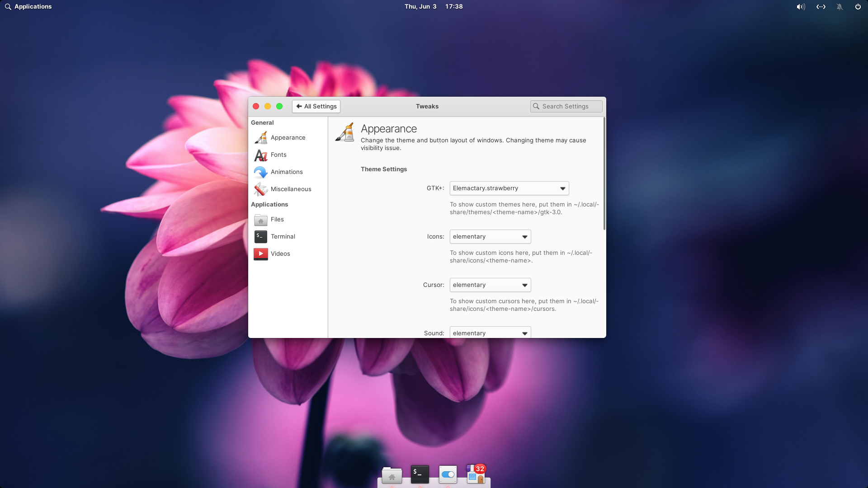This screenshot has height=488, width=868.
Task: Select the Fonts sidebar icon
Action: tap(261, 155)
